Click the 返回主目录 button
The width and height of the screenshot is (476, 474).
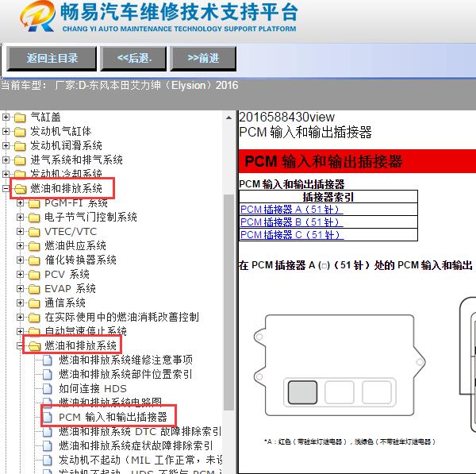click(x=52, y=58)
